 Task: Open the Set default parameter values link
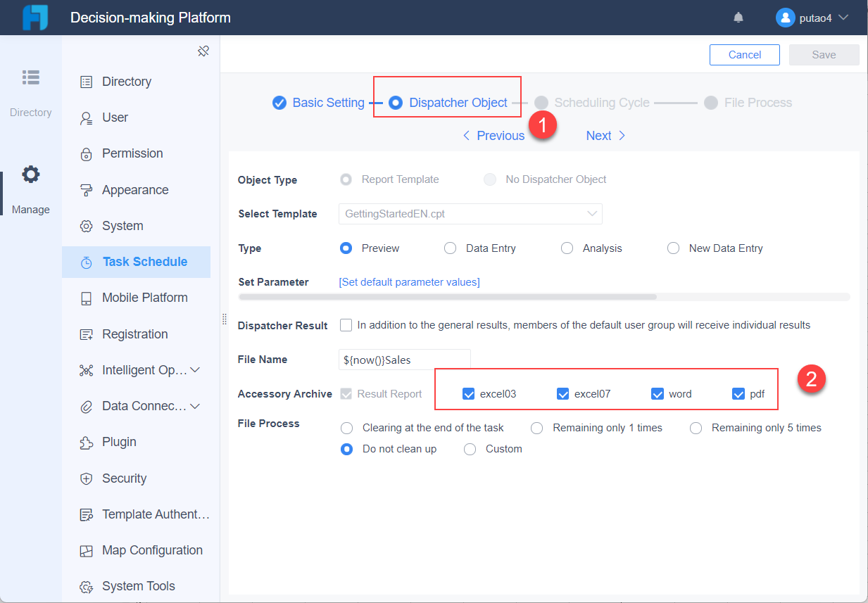[x=409, y=281]
